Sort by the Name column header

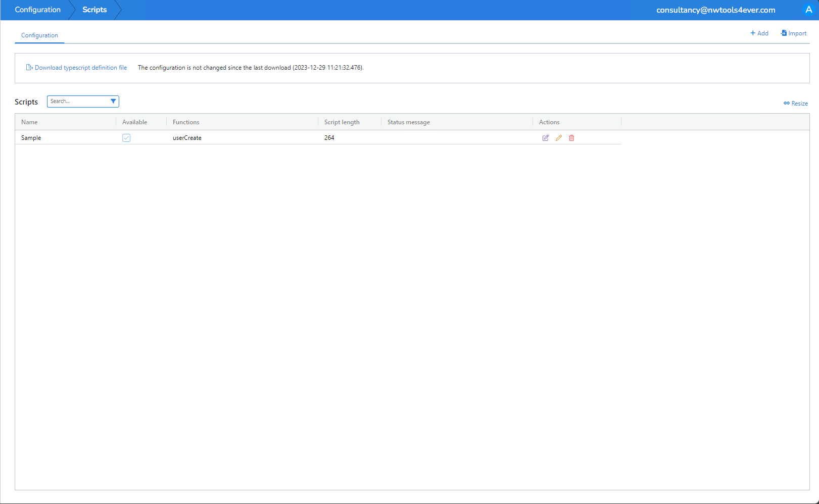29,122
